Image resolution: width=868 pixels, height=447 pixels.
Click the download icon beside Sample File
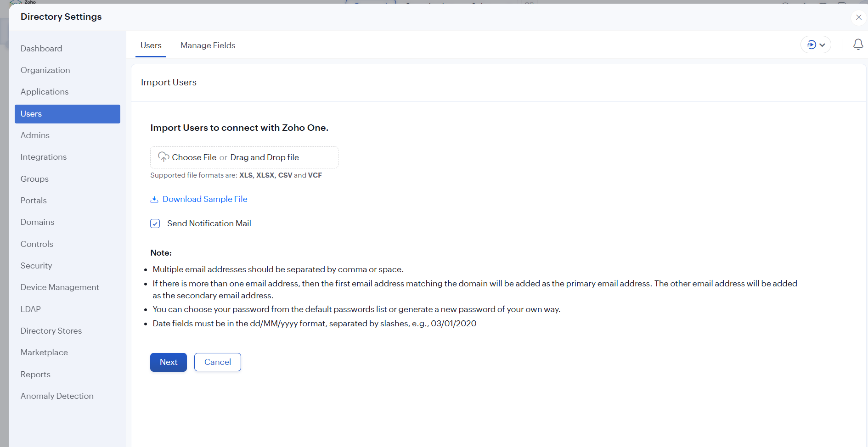tap(154, 199)
